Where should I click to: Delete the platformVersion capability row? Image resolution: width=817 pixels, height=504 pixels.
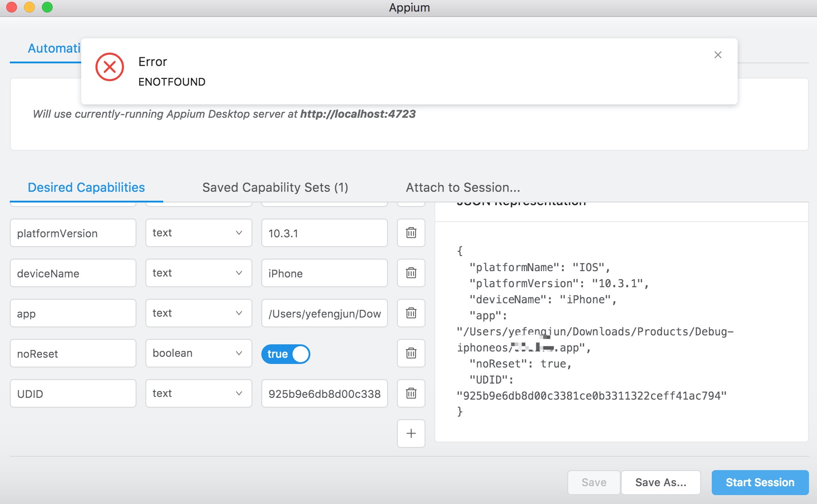[x=411, y=233]
